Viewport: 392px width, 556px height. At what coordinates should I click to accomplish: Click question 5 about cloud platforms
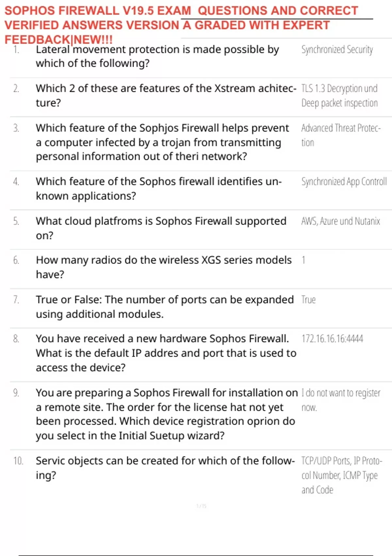161,228
